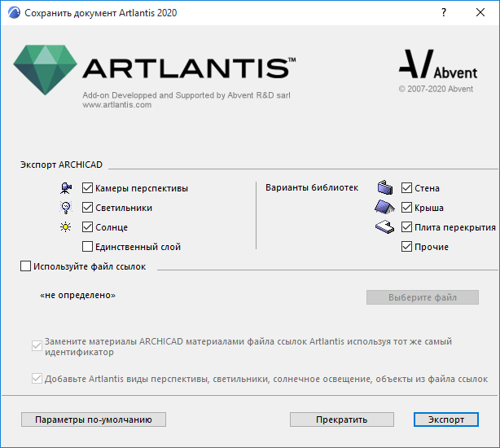Click the Замените материалы ARCHICAD greyed checkbox
The height and width of the screenshot is (448, 500).
37,345
